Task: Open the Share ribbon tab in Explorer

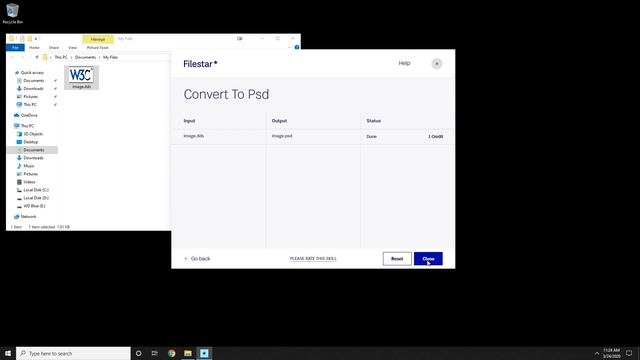Action: tap(53, 48)
